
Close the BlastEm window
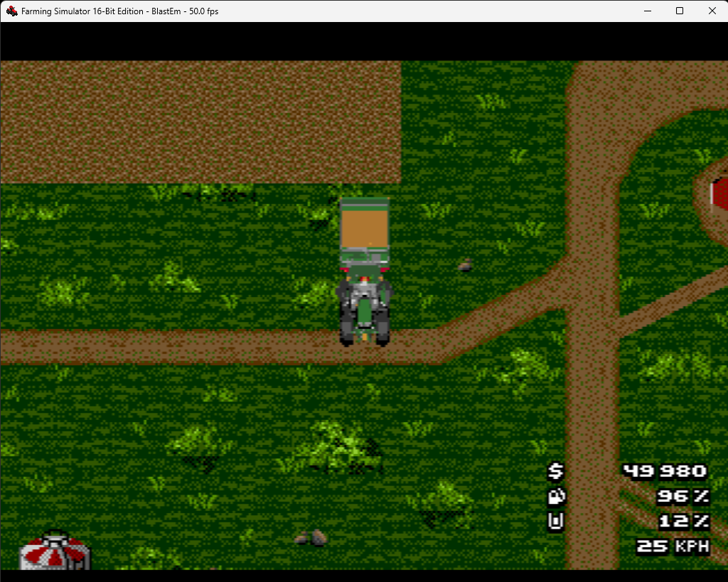point(712,11)
